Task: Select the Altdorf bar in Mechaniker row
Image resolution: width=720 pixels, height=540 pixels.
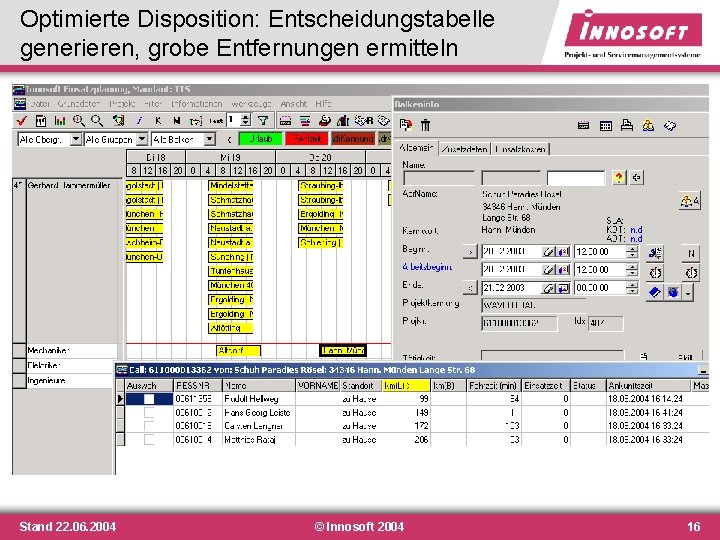Action: 238,351
